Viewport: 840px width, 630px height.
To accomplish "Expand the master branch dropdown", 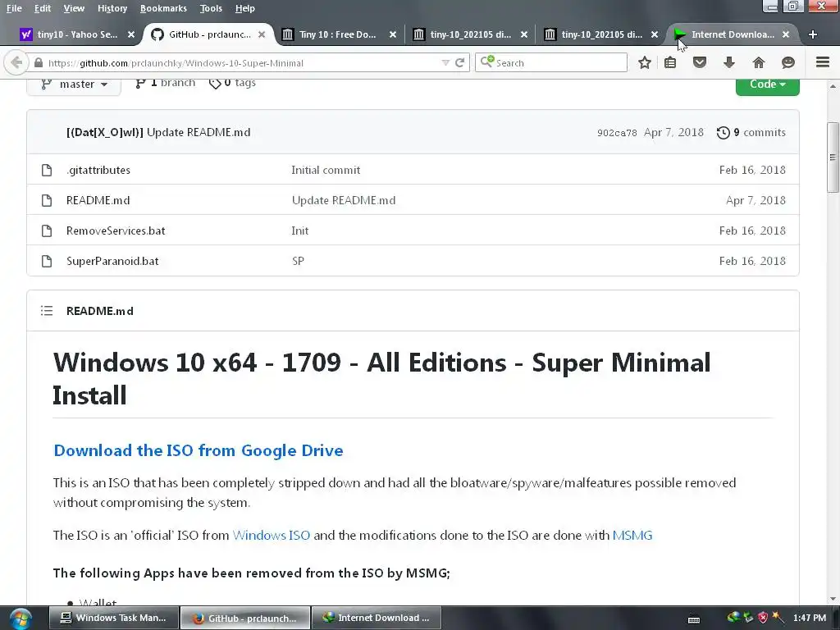I will click(x=74, y=84).
